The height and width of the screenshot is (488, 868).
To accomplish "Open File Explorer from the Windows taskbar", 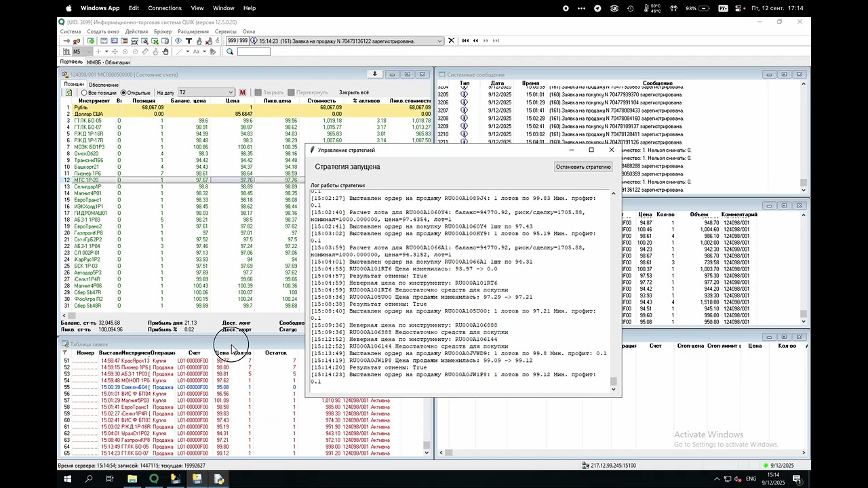I will [x=132, y=479].
